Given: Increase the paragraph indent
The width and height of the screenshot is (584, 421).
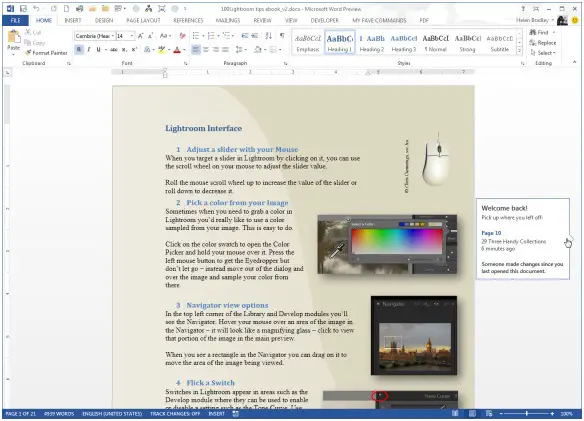Looking at the screenshot, I should pyautogui.click(x=255, y=36).
